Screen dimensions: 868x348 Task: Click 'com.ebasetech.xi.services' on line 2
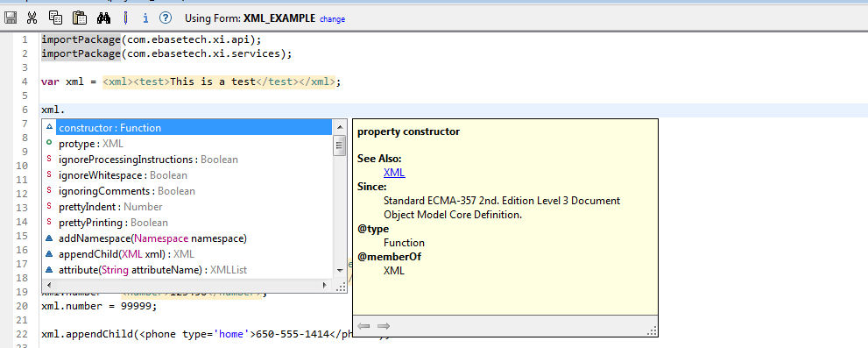(x=204, y=53)
